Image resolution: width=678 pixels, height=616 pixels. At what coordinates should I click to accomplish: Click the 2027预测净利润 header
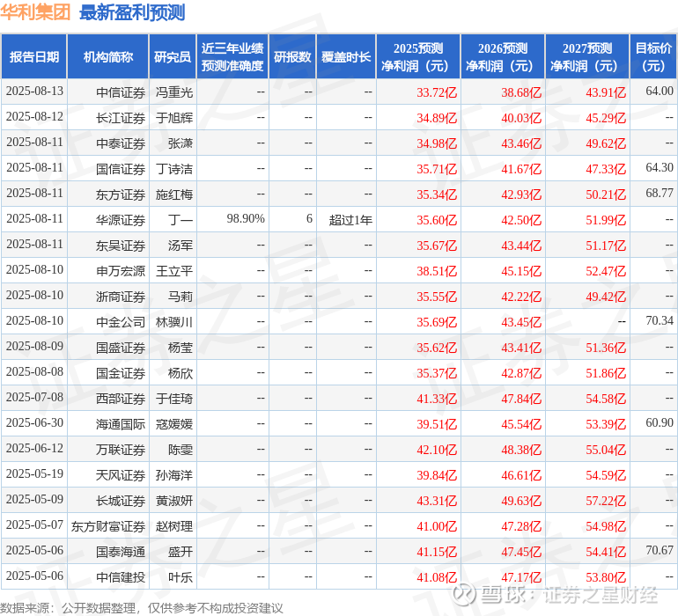[x=587, y=56]
